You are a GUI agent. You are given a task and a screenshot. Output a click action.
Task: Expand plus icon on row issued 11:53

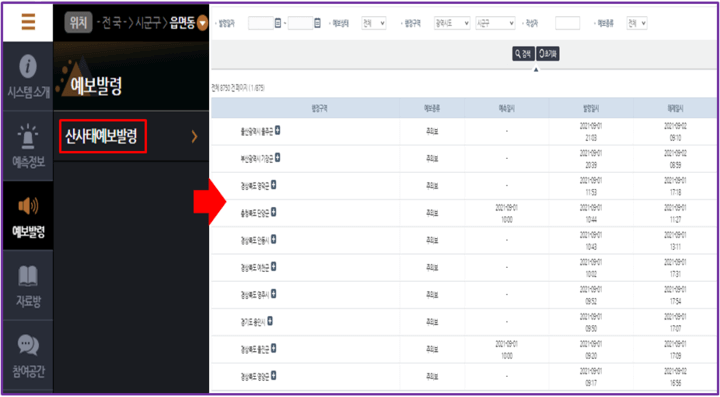274,185
